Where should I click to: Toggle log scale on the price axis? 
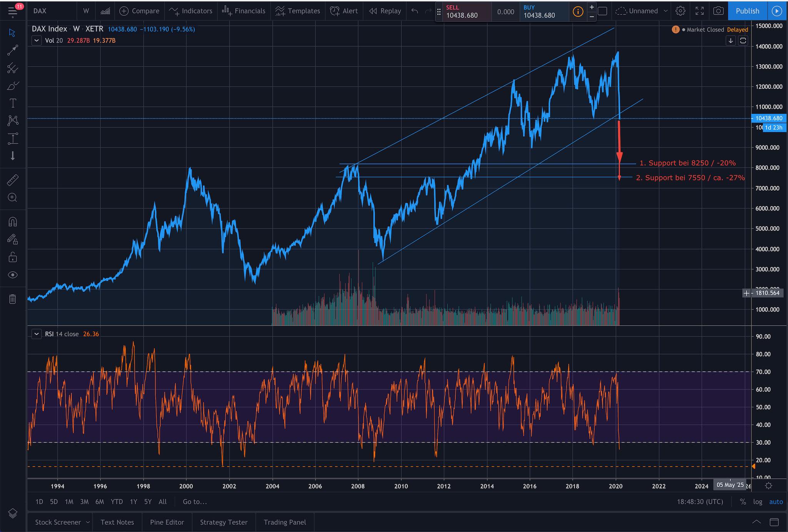(x=758, y=502)
